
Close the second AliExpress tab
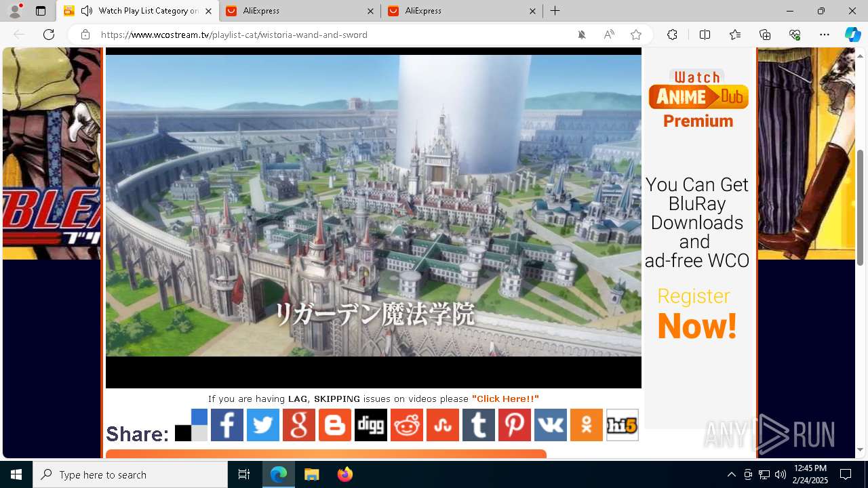click(x=532, y=11)
